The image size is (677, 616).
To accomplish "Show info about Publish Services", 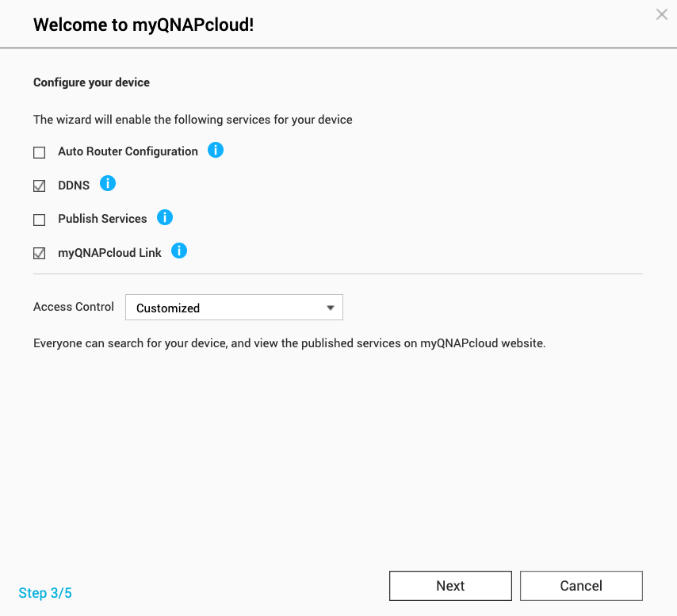I will coord(165,217).
